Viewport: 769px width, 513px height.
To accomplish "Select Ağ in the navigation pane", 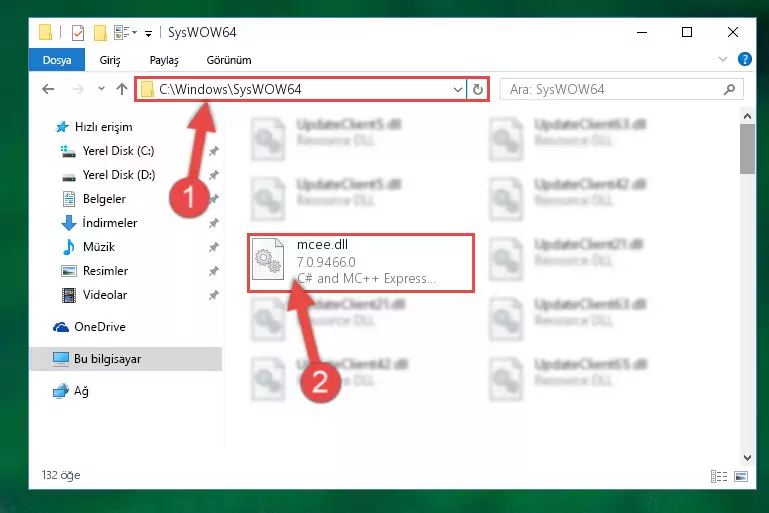I will 81,391.
